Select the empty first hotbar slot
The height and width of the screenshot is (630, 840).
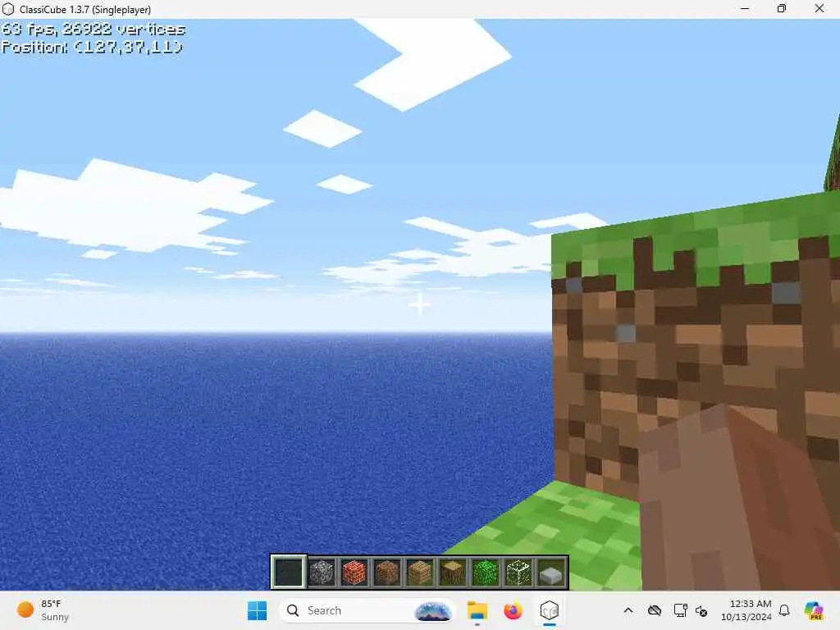289,572
